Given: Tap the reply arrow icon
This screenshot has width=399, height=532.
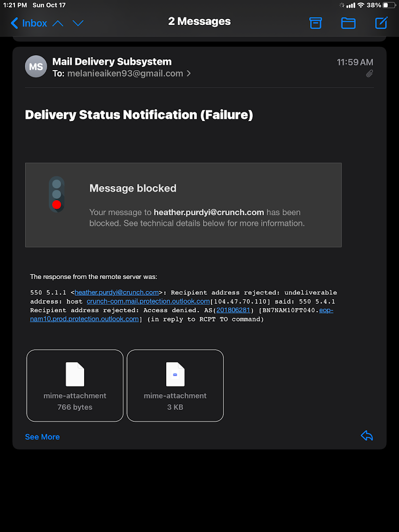Looking at the screenshot, I should coord(367,435).
